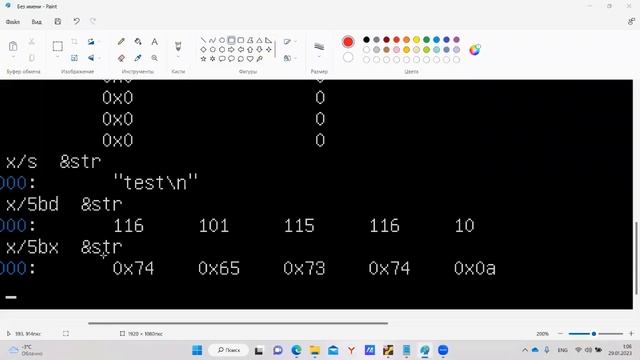Select the Magnifier zoom tool
Viewport: 640px width, 360px height.
tap(154, 58)
